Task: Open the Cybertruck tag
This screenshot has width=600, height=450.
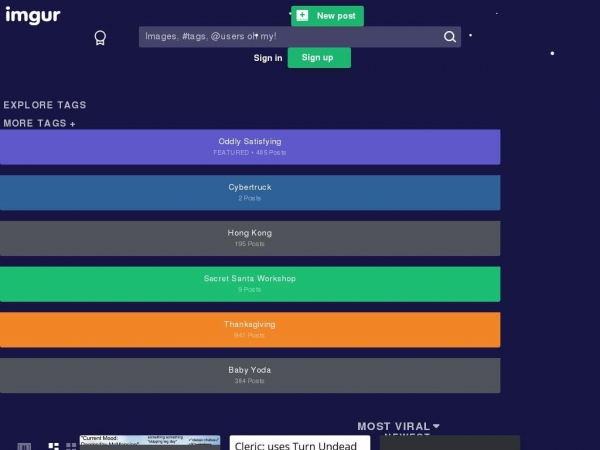Action: tap(250, 192)
